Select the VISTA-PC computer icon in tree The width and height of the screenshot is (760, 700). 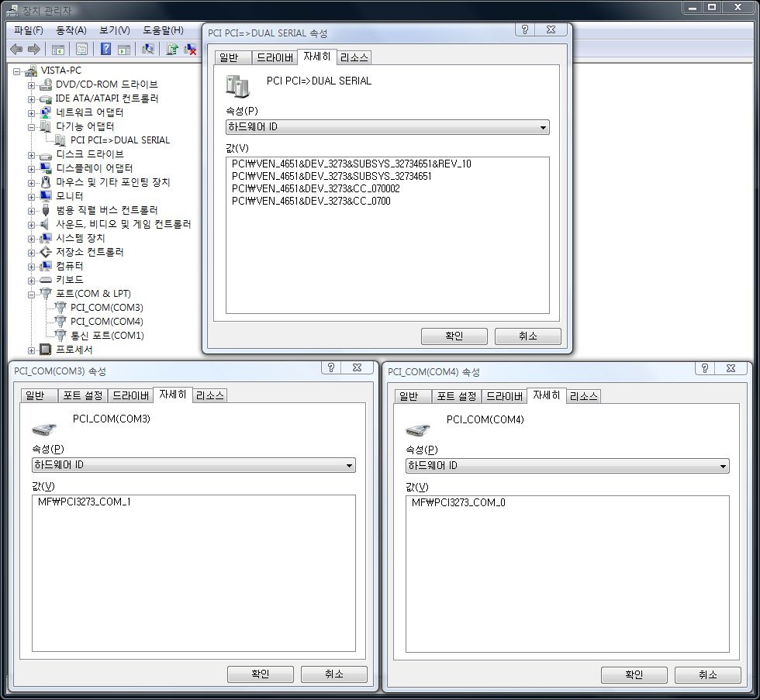point(31,71)
